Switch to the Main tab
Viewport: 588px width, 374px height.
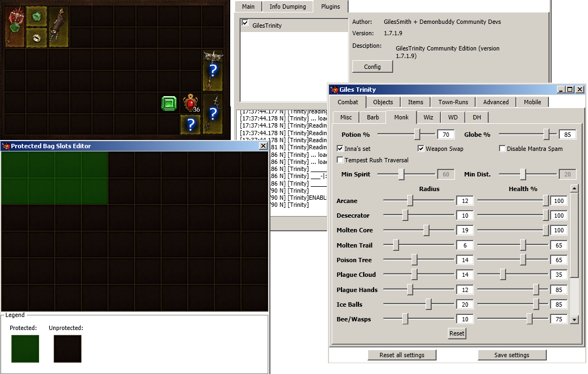click(248, 7)
